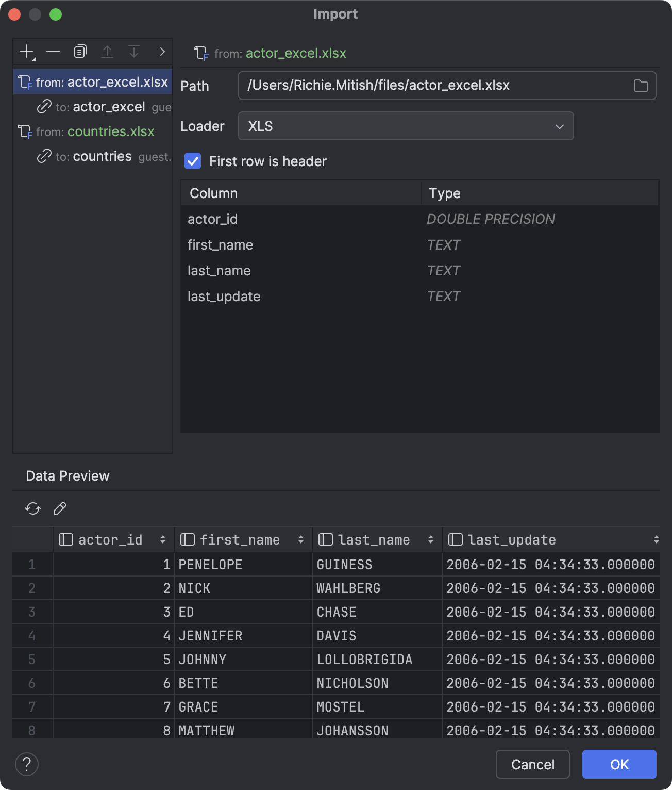The image size is (672, 790).
Task: Duplicate the import mapping via the copy icon
Action: click(x=80, y=51)
